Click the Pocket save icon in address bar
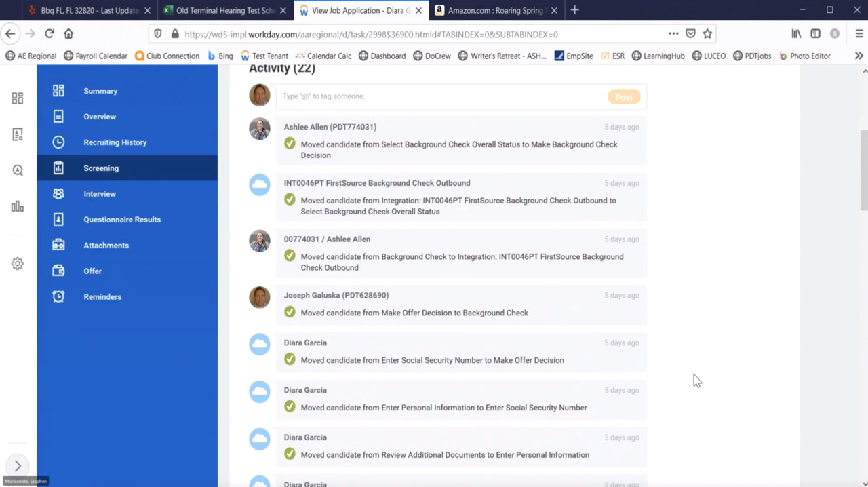 tap(690, 34)
